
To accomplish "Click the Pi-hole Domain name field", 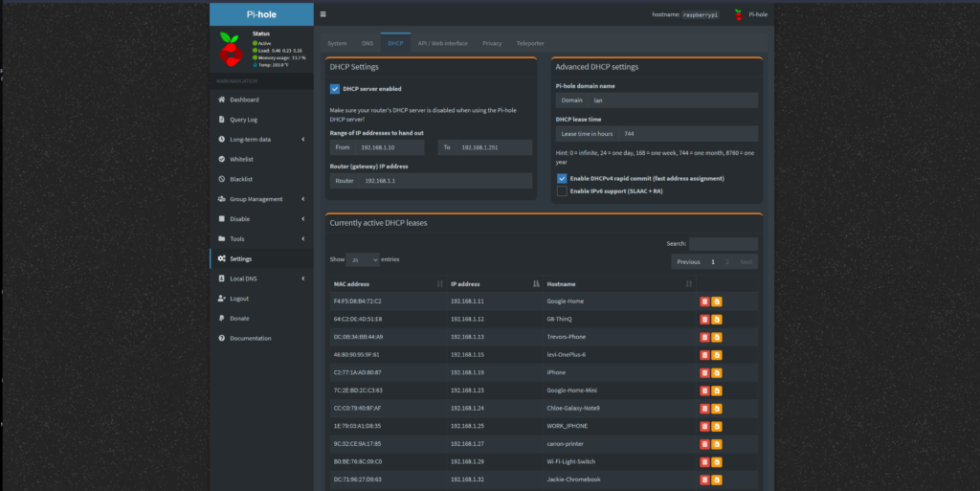I will (673, 100).
